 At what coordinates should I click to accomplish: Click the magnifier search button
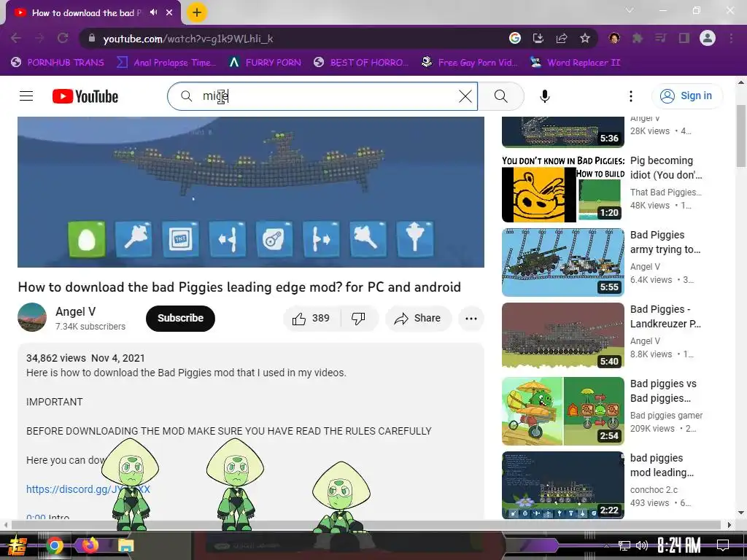pyautogui.click(x=500, y=96)
